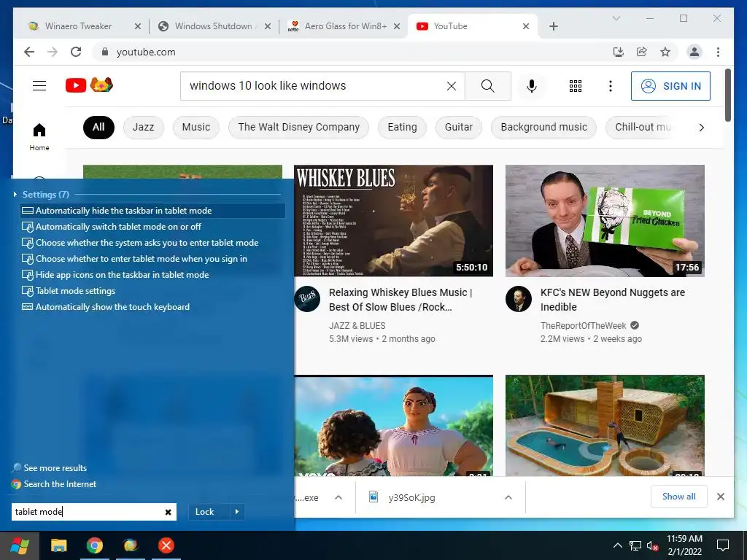747x560 pixels.
Task: Open File Explorer from the taskbar
Action: point(58,545)
